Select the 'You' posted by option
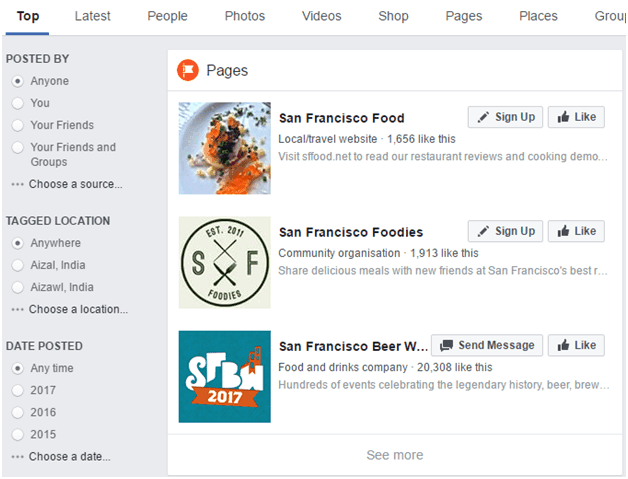628x479 pixels. click(x=18, y=103)
